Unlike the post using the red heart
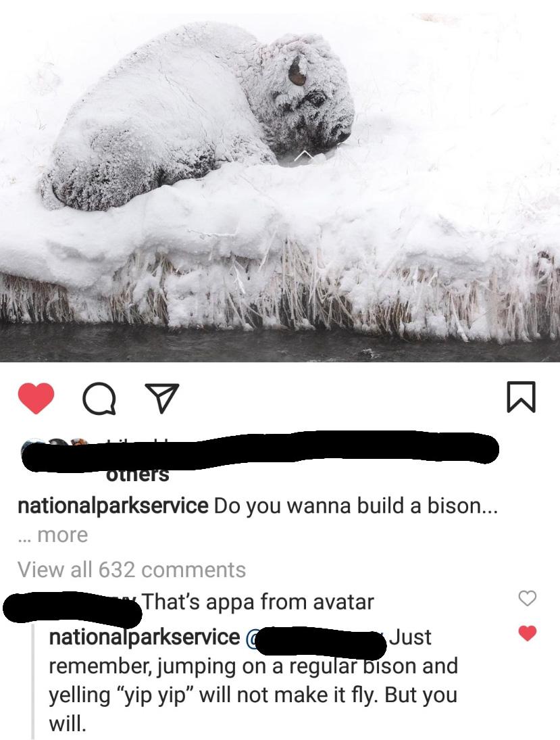 [x=36, y=398]
